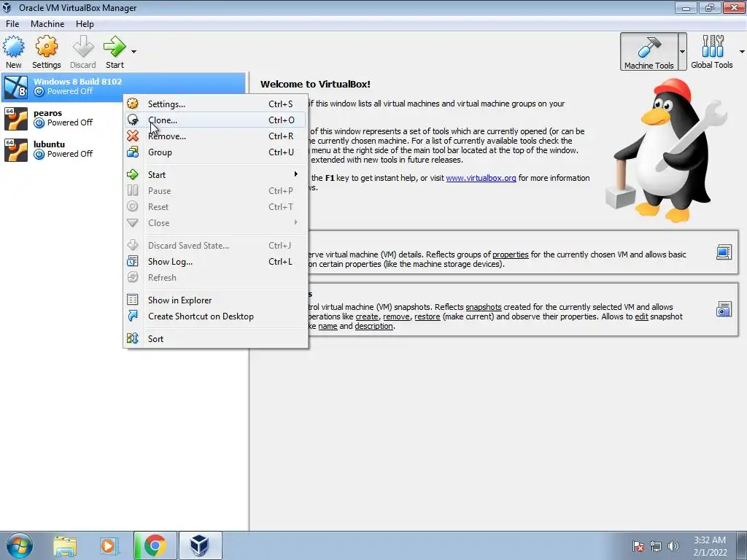This screenshot has height=560, width=747.
Task: Open Chrome from the taskbar
Action: pos(155,545)
